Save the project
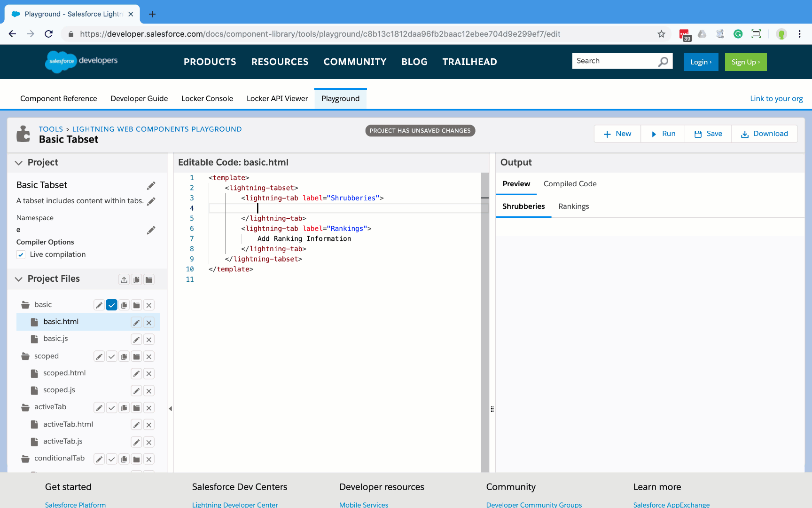The image size is (812, 508). click(x=708, y=134)
